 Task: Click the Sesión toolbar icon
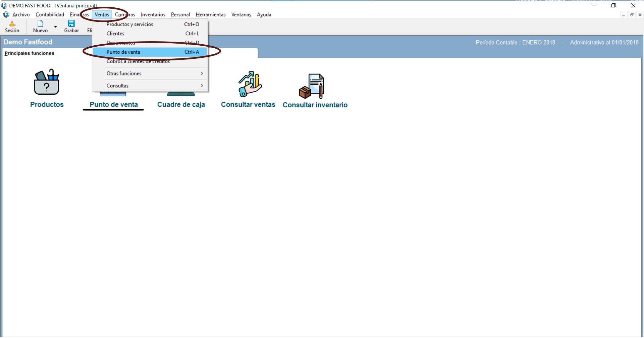[12, 24]
